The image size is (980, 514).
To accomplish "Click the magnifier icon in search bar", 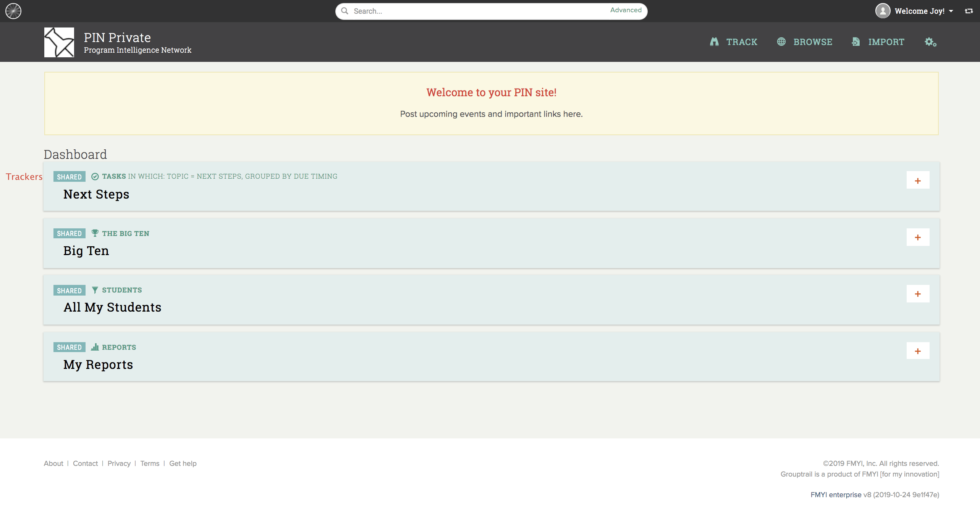I will pyautogui.click(x=345, y=11).
